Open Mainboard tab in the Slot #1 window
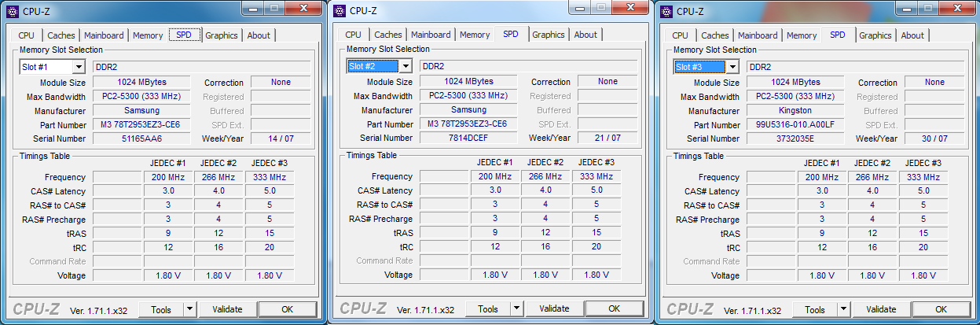This screenshot has height=325, width=980. [104, 35]
